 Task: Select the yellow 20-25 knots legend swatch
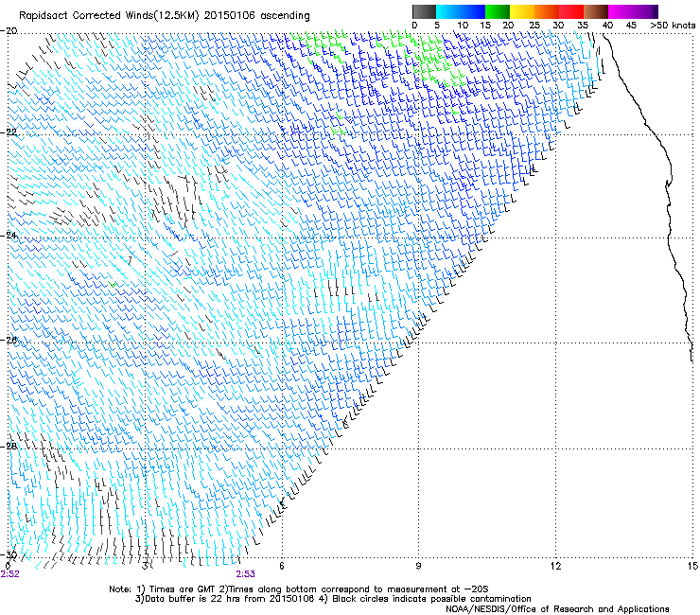click(x=522, y=11)
